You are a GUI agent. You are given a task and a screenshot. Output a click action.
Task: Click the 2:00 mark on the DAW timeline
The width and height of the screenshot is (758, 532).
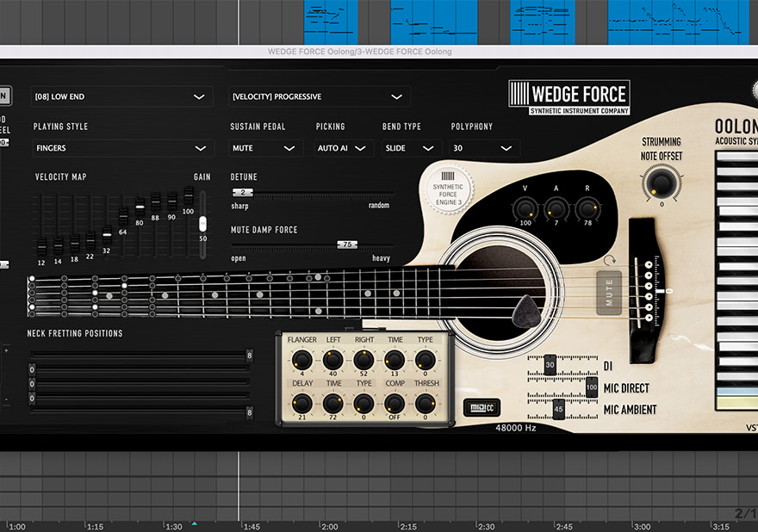click(330, 527)
